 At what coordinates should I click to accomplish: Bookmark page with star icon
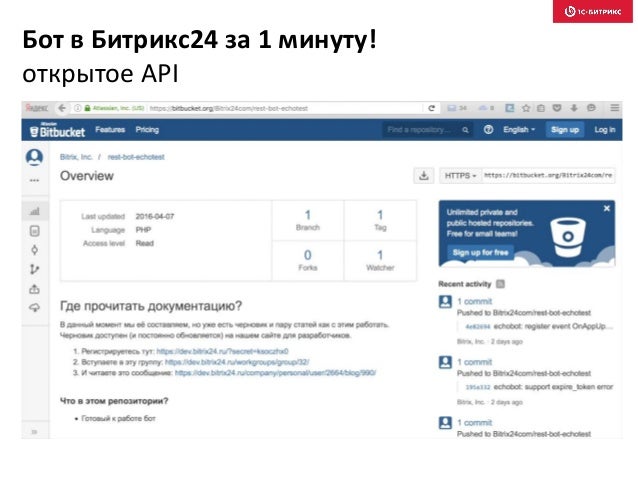point(526,108)
